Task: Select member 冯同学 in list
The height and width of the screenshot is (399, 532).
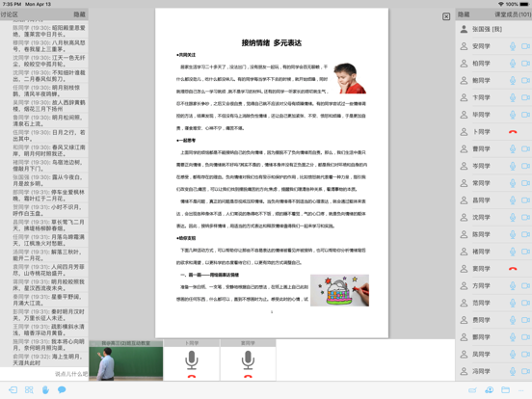Action: click(x=493, y=371)
